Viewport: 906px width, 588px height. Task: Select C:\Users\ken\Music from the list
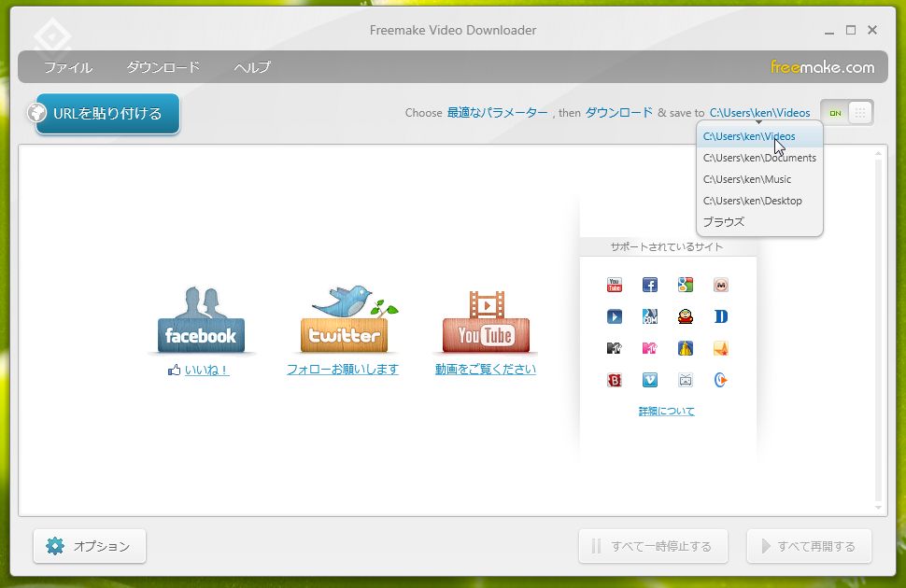click(x=759, y=179)
